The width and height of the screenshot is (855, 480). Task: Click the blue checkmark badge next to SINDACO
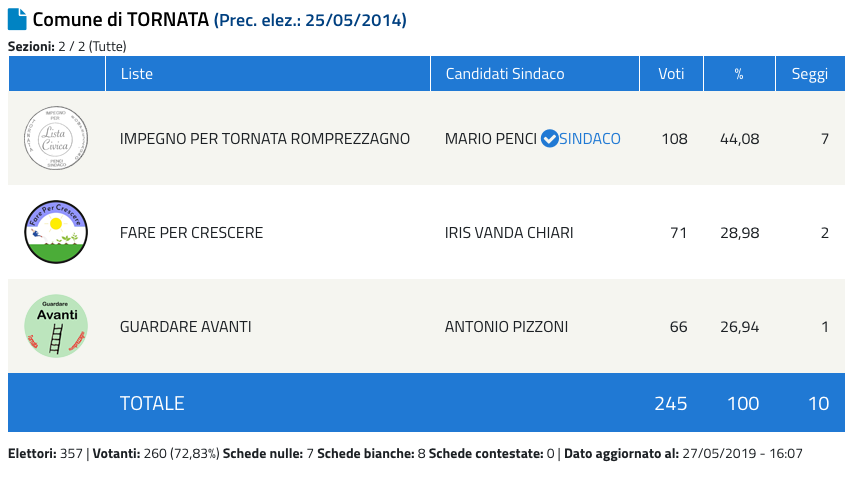[549, 139]
